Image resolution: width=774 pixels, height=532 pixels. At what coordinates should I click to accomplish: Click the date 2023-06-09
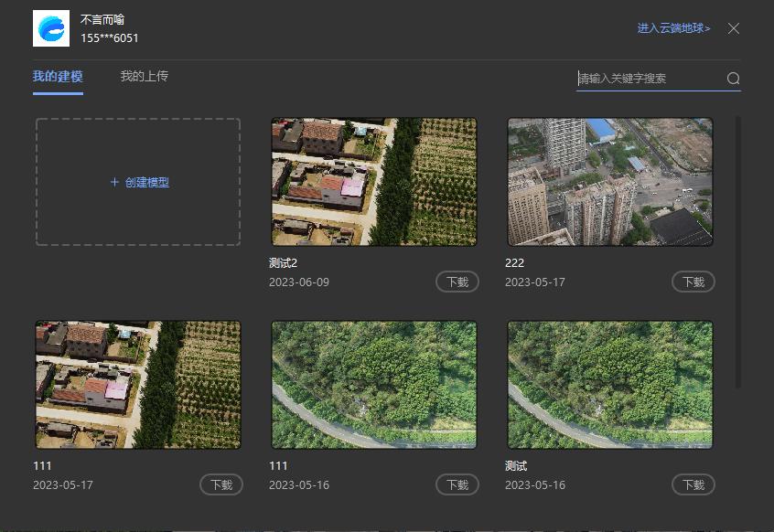[x=299, y=282]
